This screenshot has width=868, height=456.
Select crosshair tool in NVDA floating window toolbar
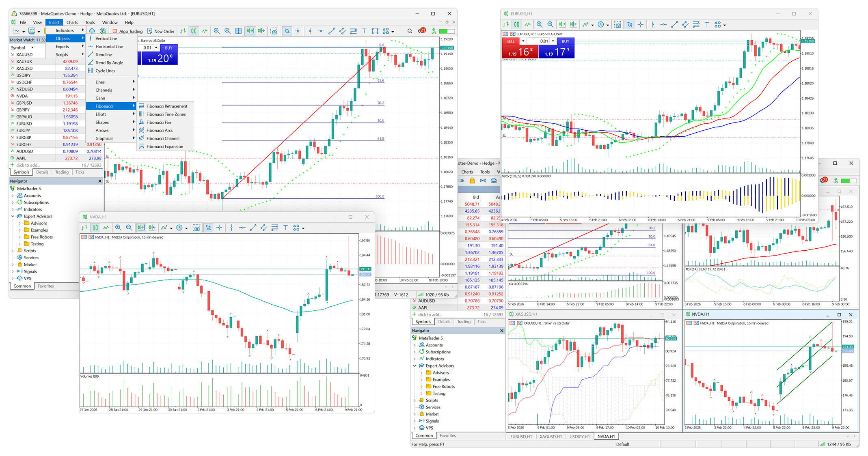[219, 228]
